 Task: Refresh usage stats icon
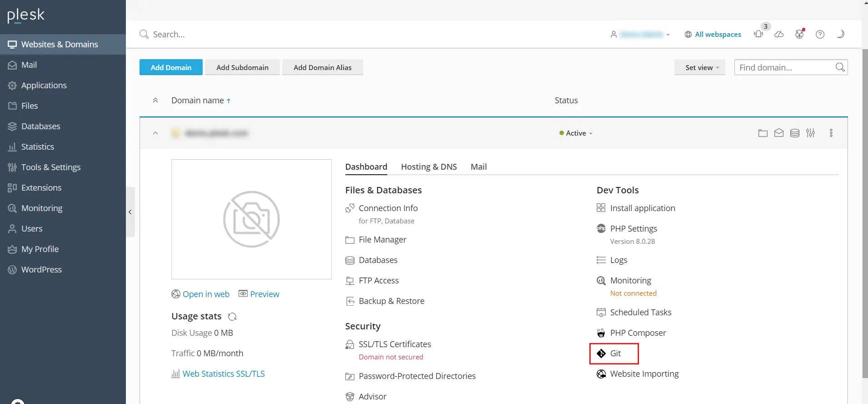point(232,317)
